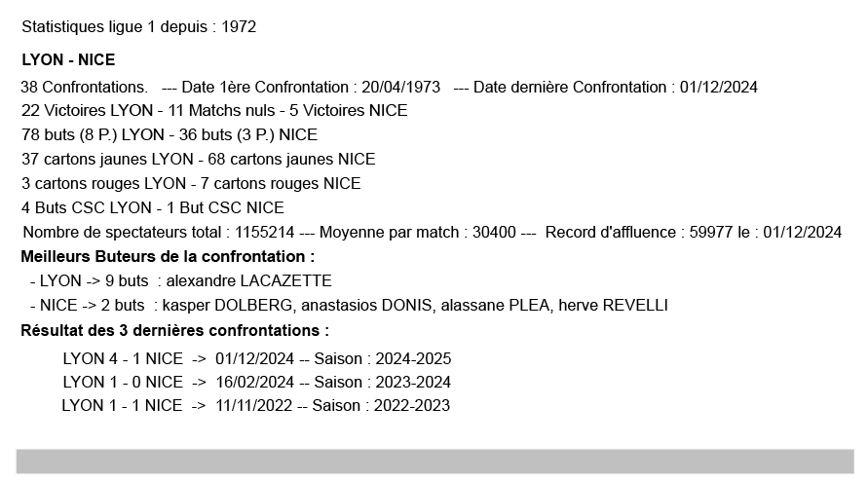Click the last confrontation date 01/12/2024
Screen dimensions: 868x481
[x=719, y=88]
